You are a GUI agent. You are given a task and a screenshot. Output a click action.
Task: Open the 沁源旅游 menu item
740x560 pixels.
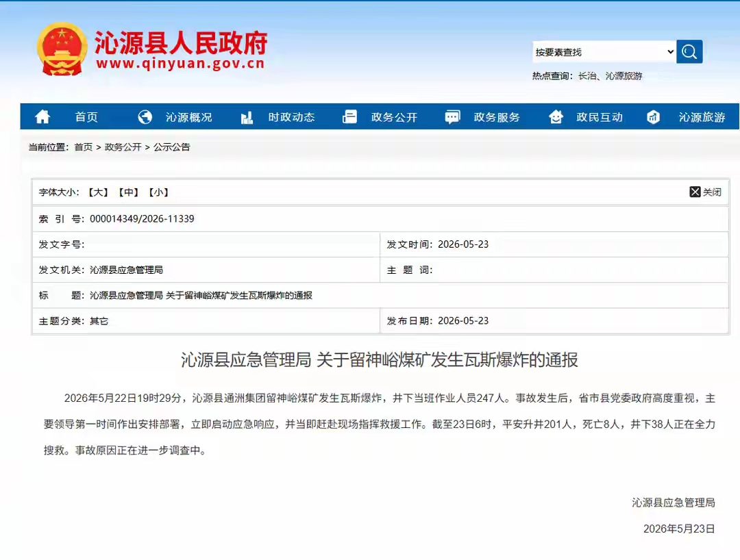[x=702, y=117]
